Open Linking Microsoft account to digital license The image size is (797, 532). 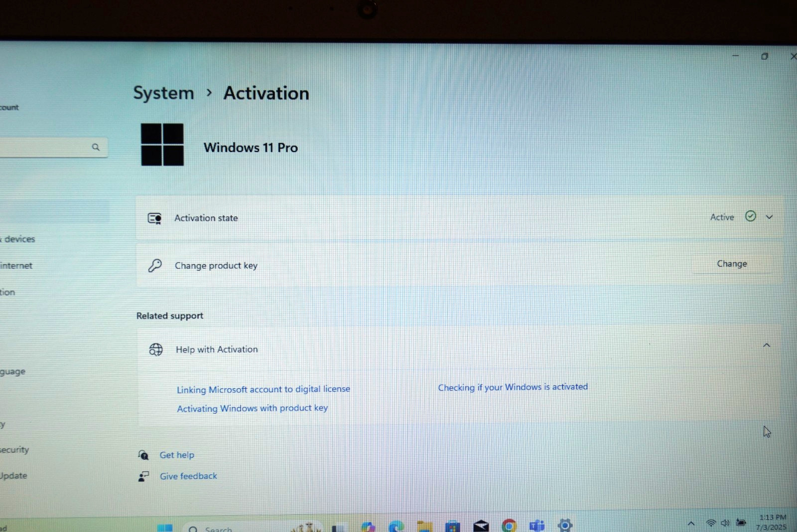click(264, 389)
